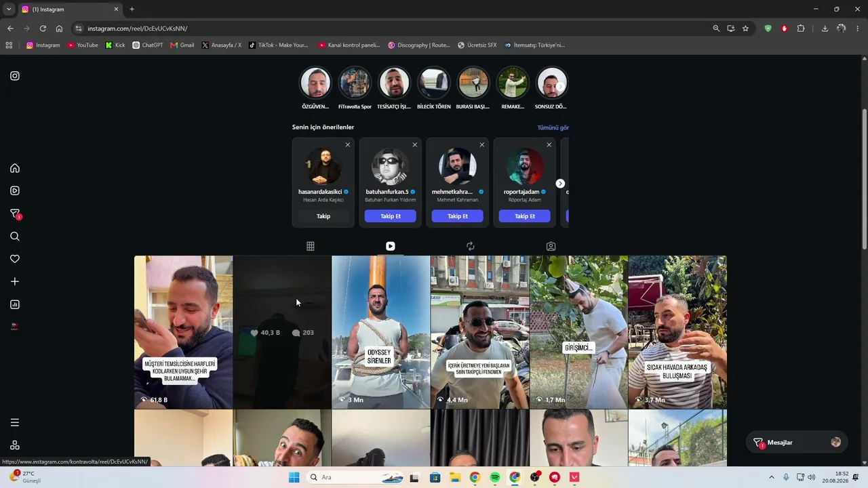Open the Chrome three-dot menu

tap(858, 28)
